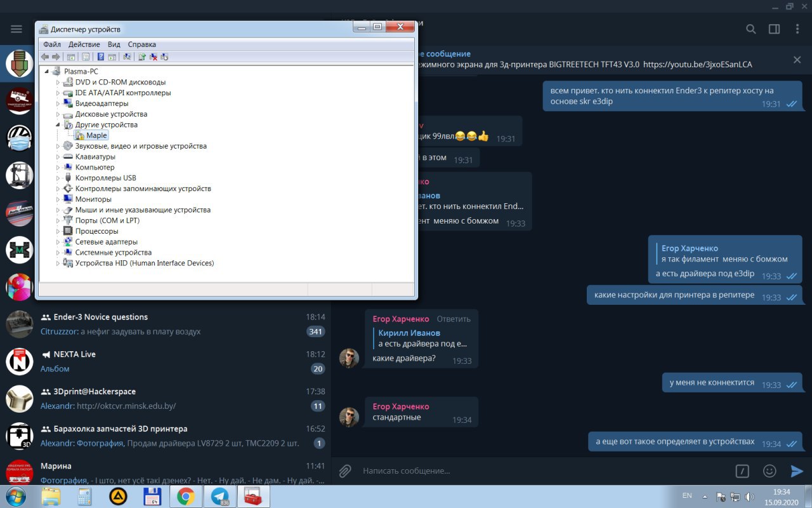Open the Ender-3 Novice questions chat
This screenshot has width=812, height=508.
[166, 324]
